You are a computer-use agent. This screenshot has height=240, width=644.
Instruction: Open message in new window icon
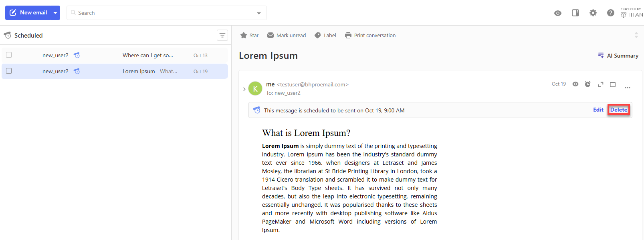tap(613, 84)
